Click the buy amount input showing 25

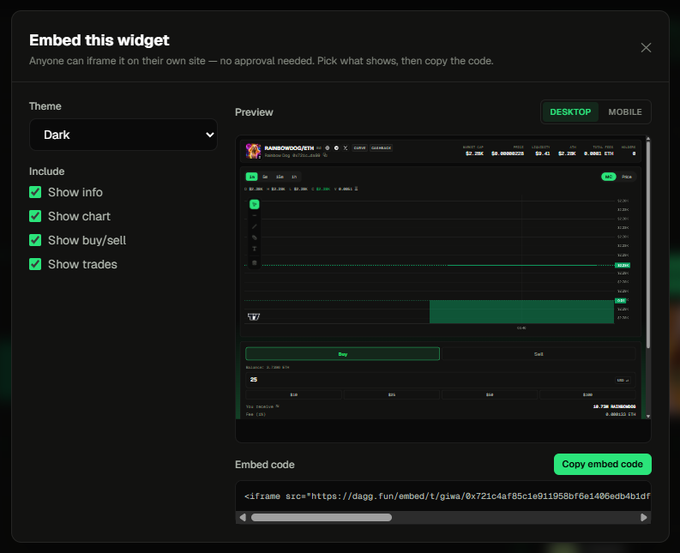coord(441,380)
